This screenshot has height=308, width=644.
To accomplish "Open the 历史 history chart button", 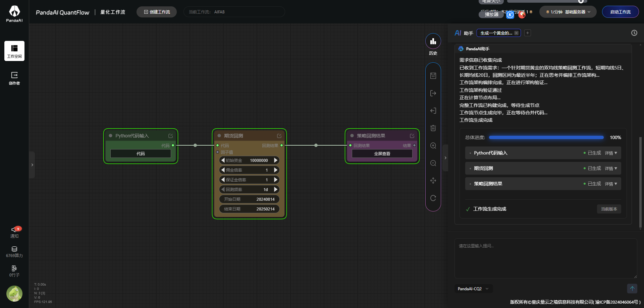I will (433, 41).
